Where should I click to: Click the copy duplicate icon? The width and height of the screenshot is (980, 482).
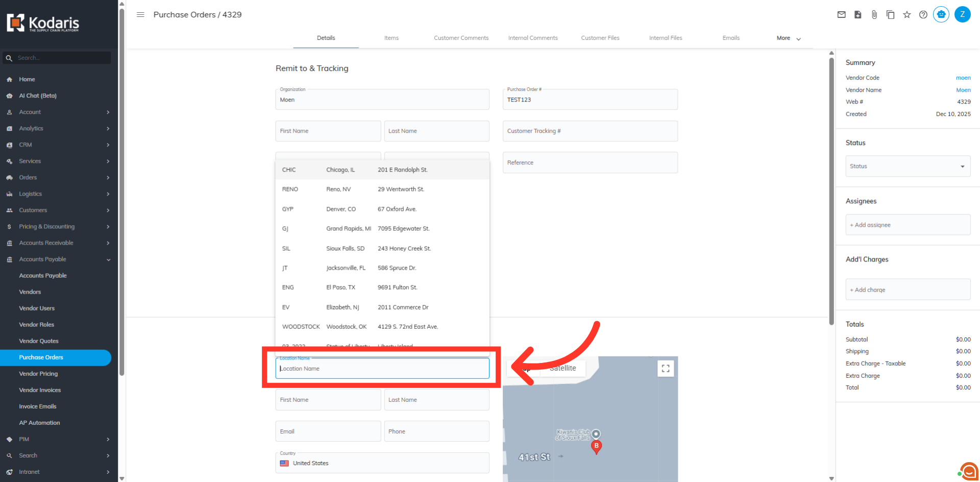pos(891,15)
